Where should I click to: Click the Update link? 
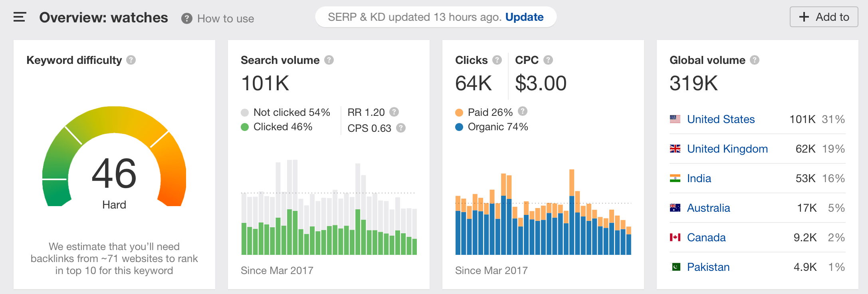(524, 17)
